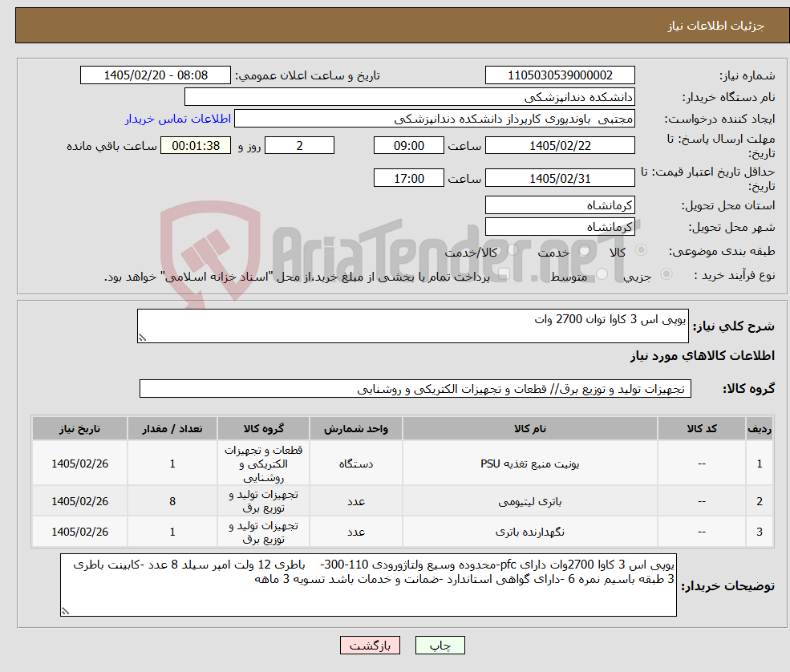This screenshot has width=790, height=672.
Task: Click the cell باتری لیتیومی
Action: [x=529, y=501]
